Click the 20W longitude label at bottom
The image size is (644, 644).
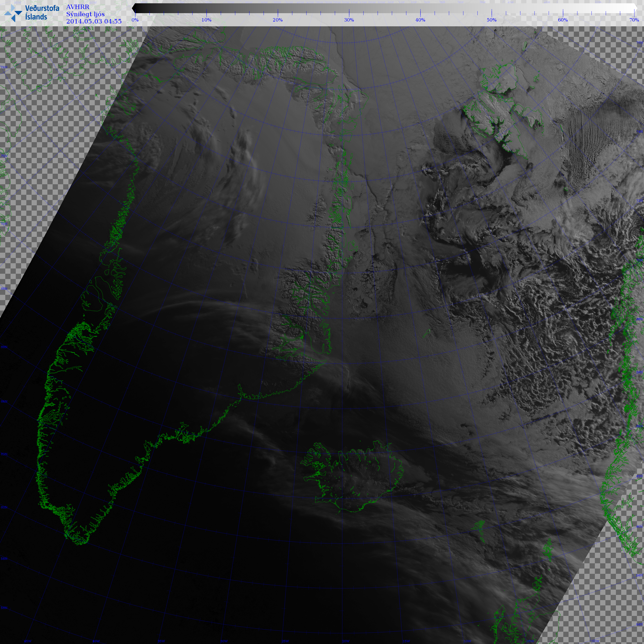[346, 641]
